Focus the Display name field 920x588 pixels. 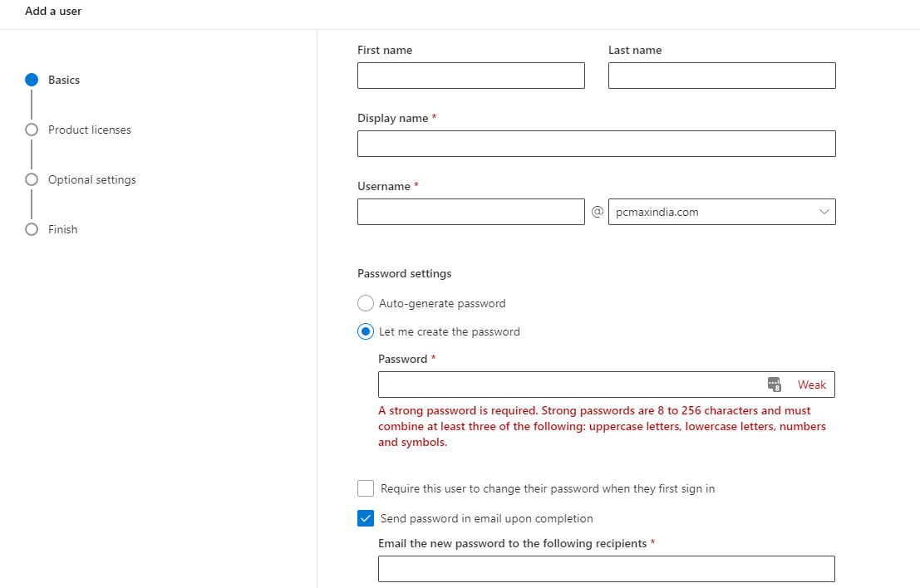(x=596, y=144)
